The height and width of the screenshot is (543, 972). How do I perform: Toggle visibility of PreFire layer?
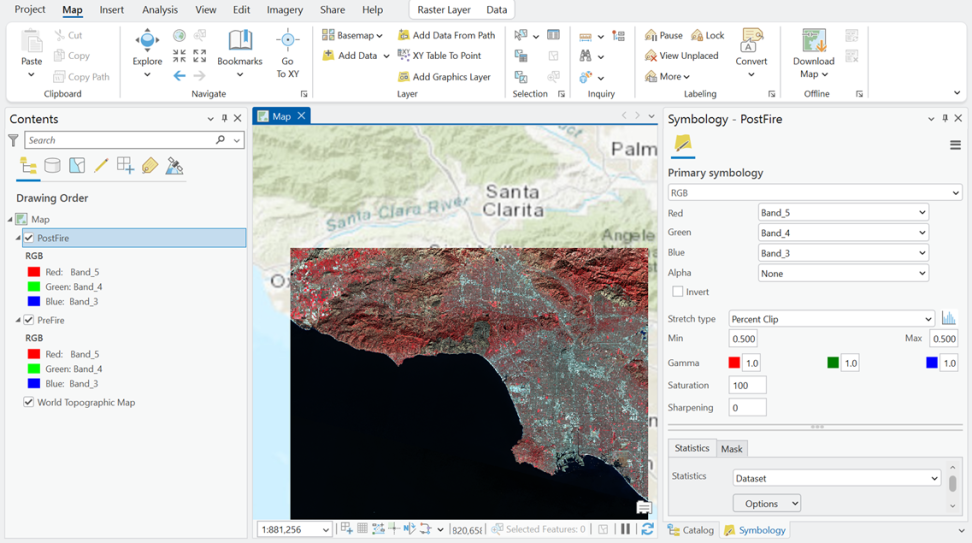29,320
